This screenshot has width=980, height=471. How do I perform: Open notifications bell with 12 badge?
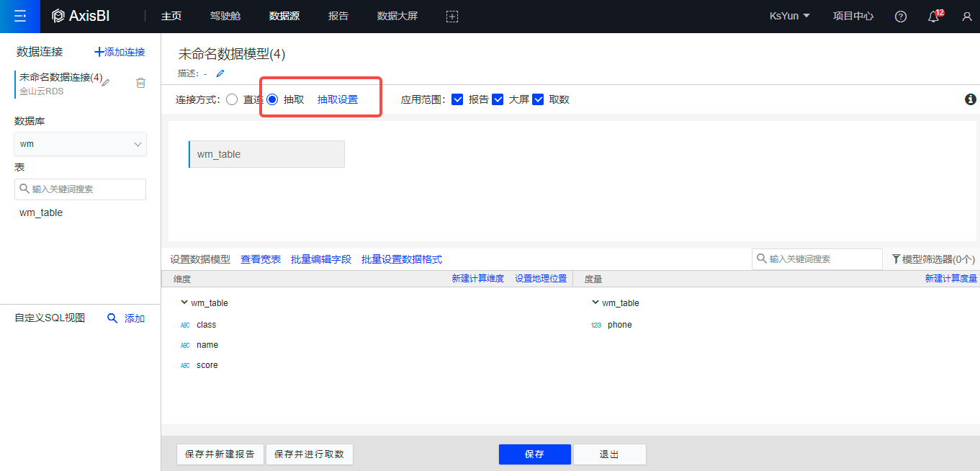click(933, 17)
